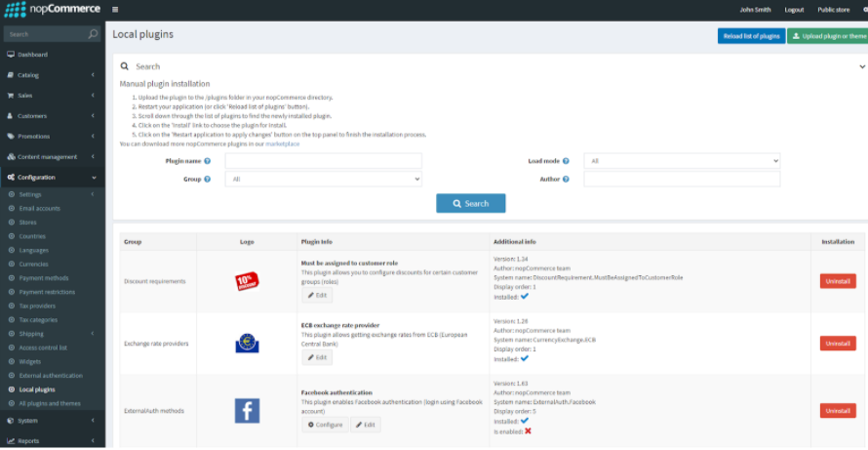This screenshot has height=450, width=868.
Task: Click the Facebook plugin logo
Action: (247, 411)
